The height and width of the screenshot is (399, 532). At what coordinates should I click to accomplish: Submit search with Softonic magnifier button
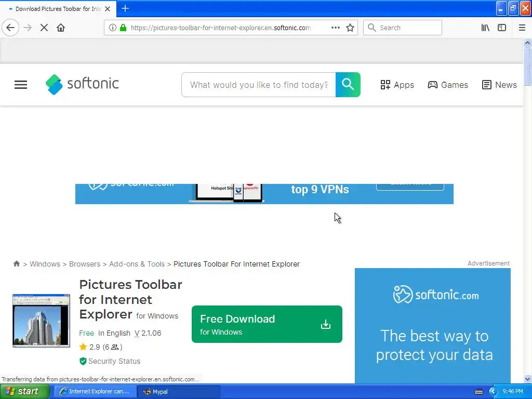coord(348,85)
